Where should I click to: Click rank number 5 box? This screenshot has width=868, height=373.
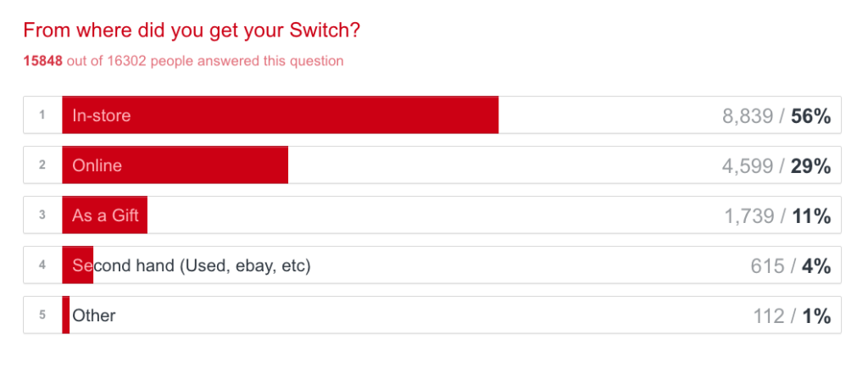[x=42, y=315]
